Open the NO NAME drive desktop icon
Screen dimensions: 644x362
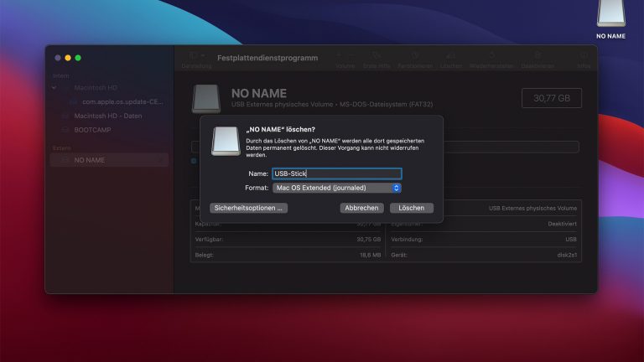[x=611, y=17]
